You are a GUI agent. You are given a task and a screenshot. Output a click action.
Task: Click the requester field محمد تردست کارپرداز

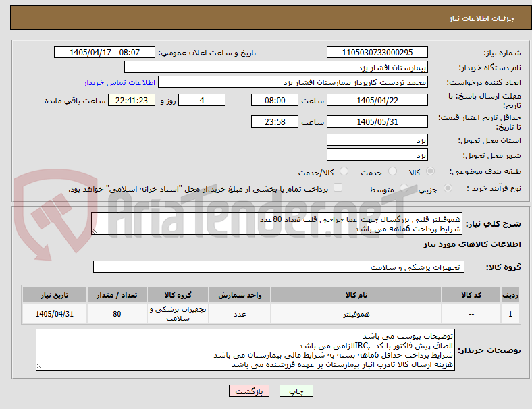point(293,82)
